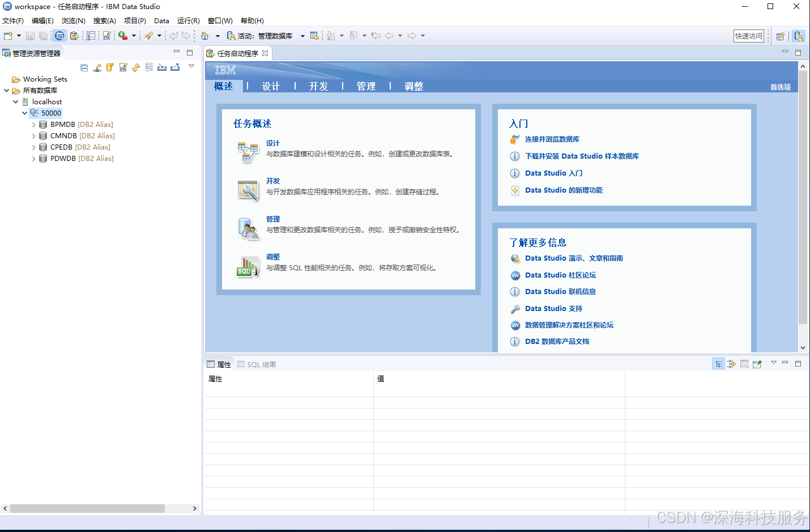Click the New SQL script toolbar icon
Viewport: 810px width, 532px height.
pyautogui.click(x=106, y=36)
